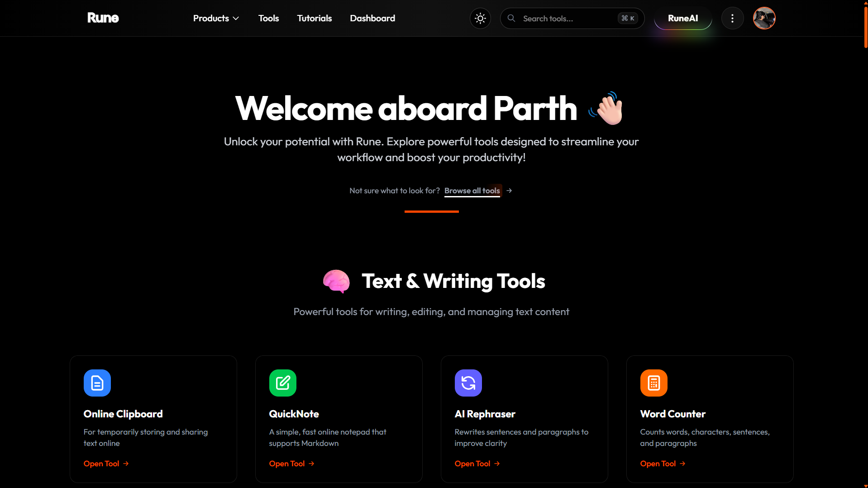
Task: Click the orange Word Counter icon
Action: click(653, 383)
